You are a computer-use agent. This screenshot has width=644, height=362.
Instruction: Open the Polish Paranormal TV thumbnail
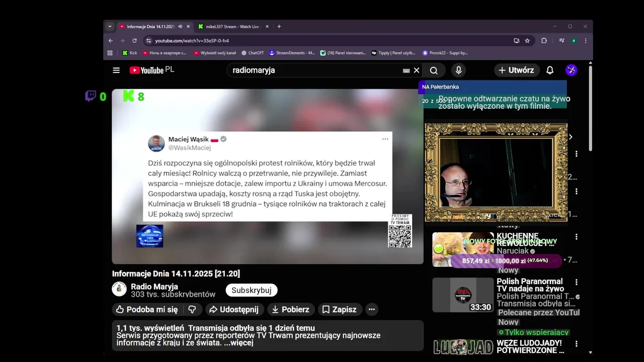(x=463, y=295)
